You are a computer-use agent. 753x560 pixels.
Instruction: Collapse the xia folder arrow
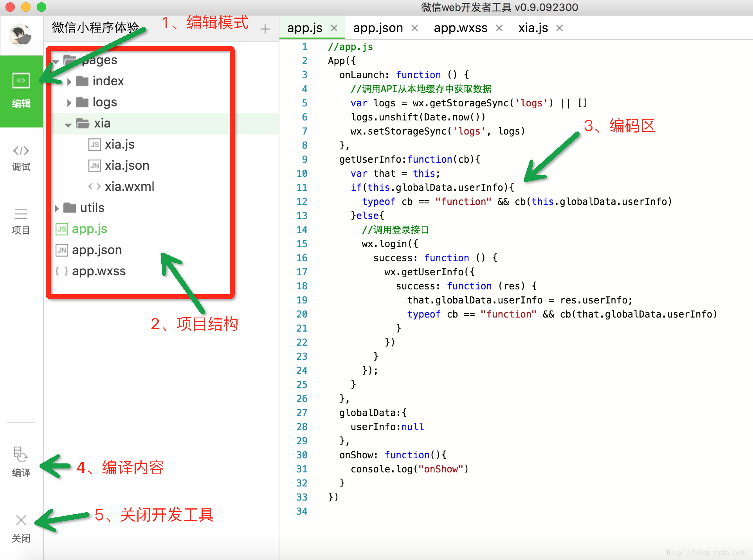(x=68, y=125)
